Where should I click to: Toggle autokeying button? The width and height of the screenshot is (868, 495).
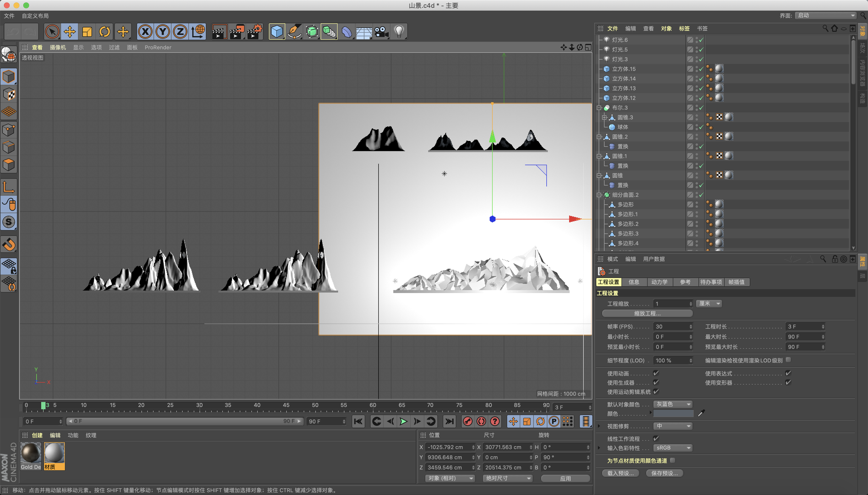click(481, 421)
